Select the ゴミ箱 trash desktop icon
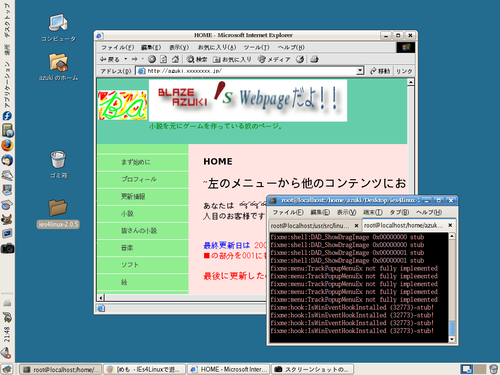This screenshot has width=500, height=375. point(58,165)
